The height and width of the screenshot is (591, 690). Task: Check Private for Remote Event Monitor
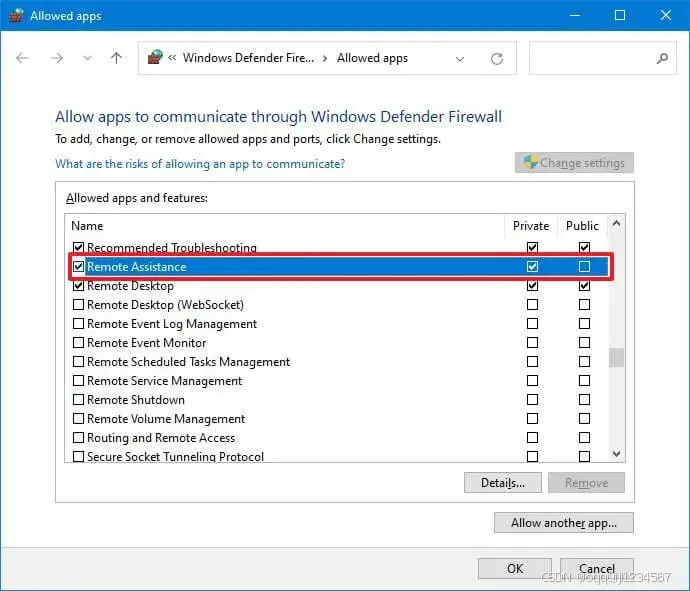[532, 342]
